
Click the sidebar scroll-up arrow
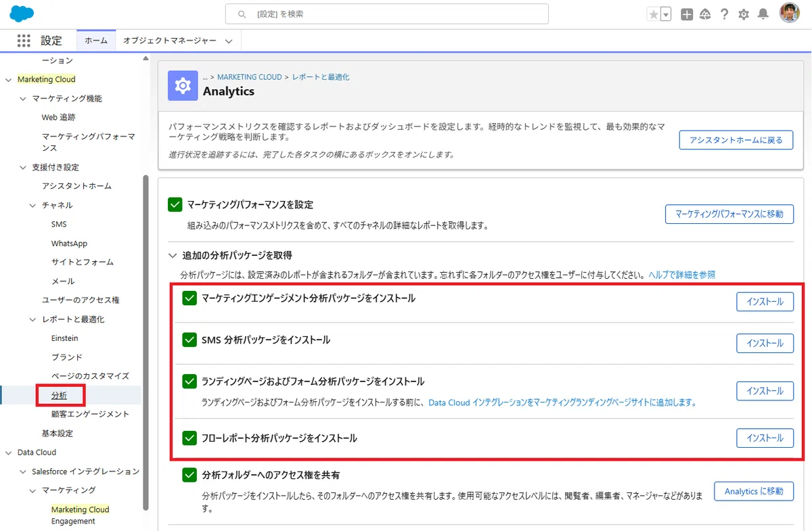coord(145,59)
